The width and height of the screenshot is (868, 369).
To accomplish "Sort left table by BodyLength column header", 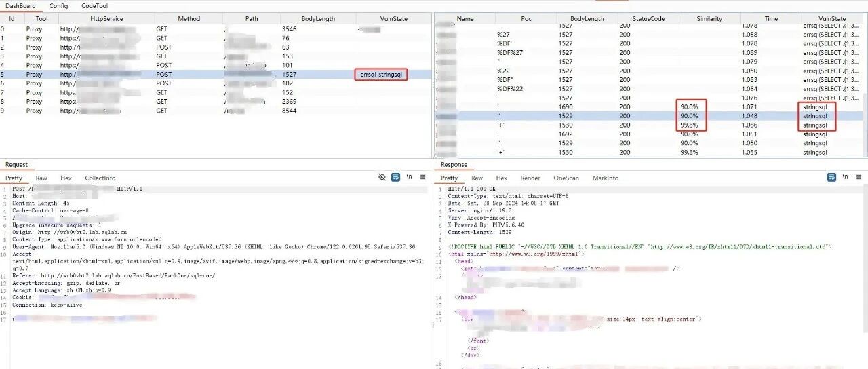I will coord(317,19).
